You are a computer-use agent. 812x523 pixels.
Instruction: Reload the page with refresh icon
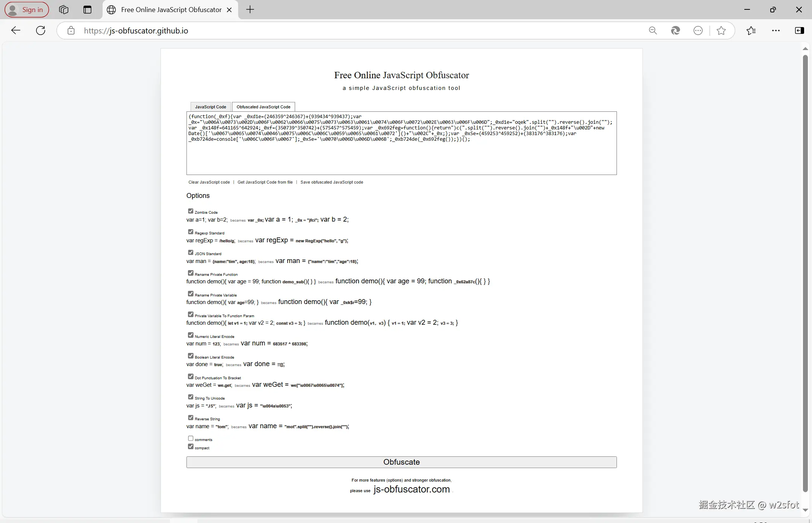click(x=41, y=30)
